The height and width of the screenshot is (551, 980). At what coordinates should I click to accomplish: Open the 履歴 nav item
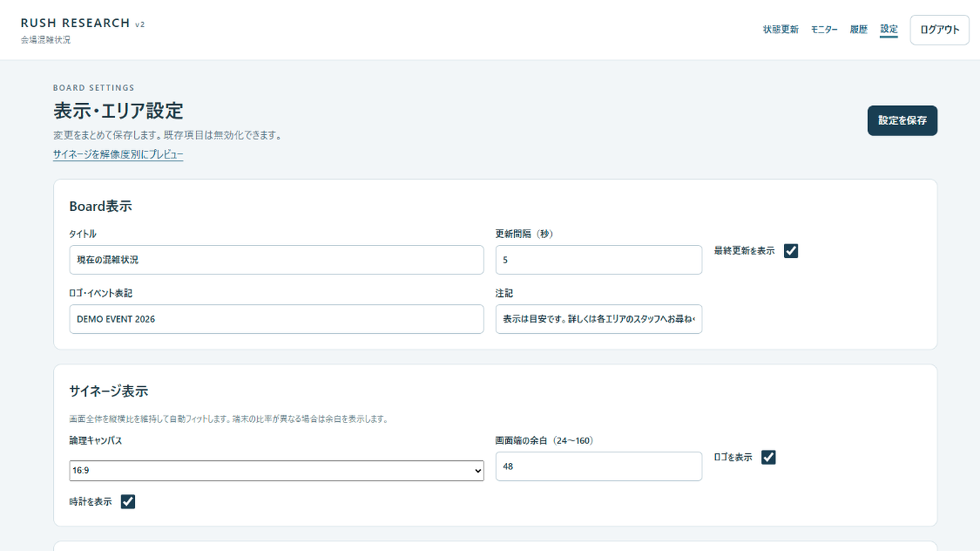click(859, 29)
